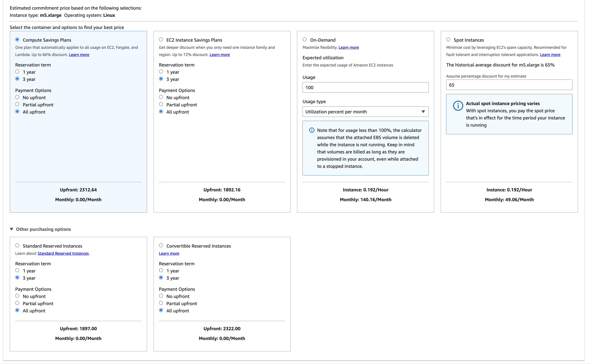Choose the Spot Instances pricing option
The image size is (591, 364).
coord(448,39)
